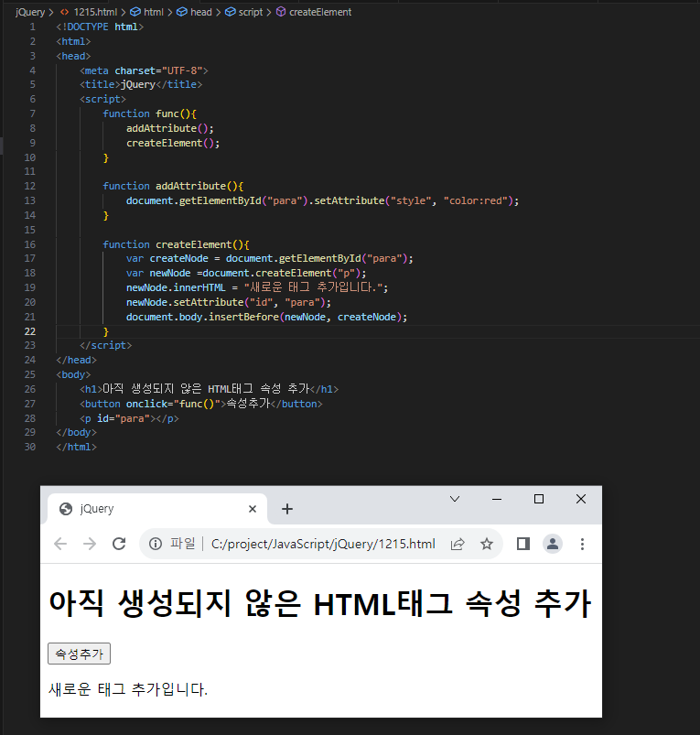Click the <!DOCTYPE html> line
The image size is (700, 735).
pyautogui.click(x=100, y=27)
